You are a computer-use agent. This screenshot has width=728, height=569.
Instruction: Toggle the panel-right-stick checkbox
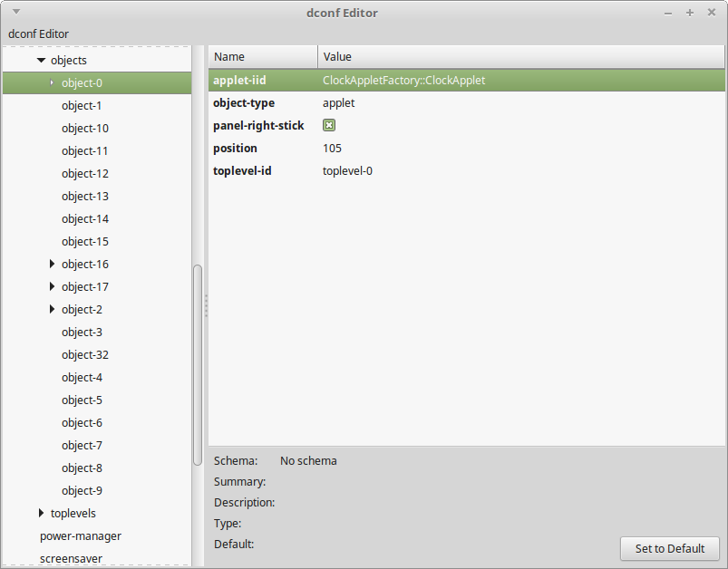click(328, 125)
